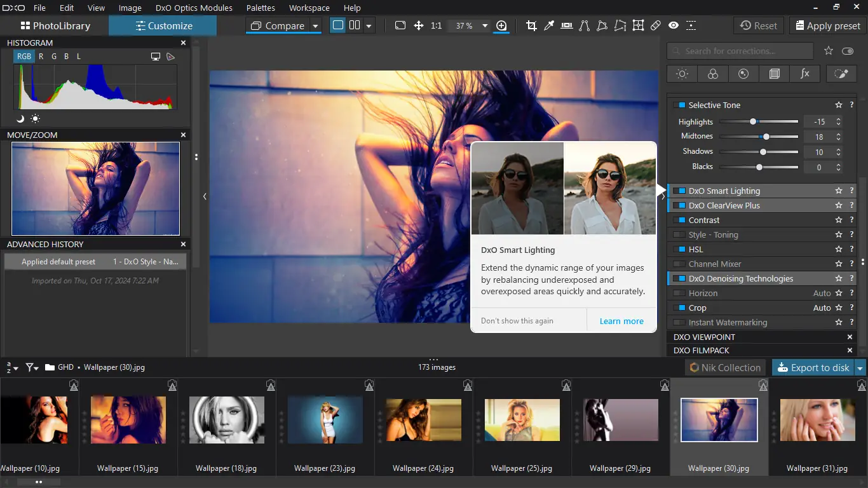
Task: Show the Light corrections sun tab
Action: (x=682, y=74)
